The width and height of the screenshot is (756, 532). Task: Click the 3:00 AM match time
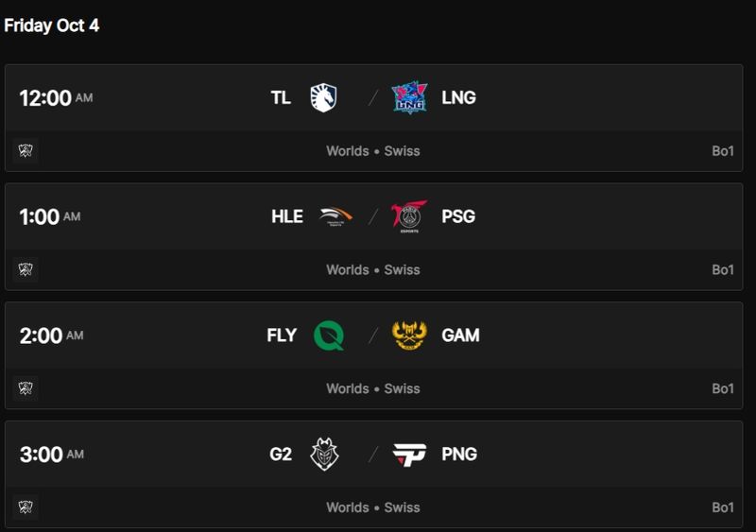tap(51, 455)
